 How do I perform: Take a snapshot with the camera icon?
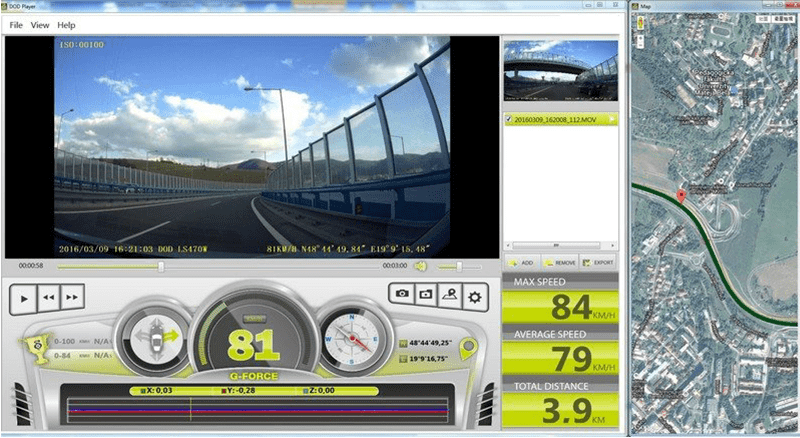coord(402,295)
